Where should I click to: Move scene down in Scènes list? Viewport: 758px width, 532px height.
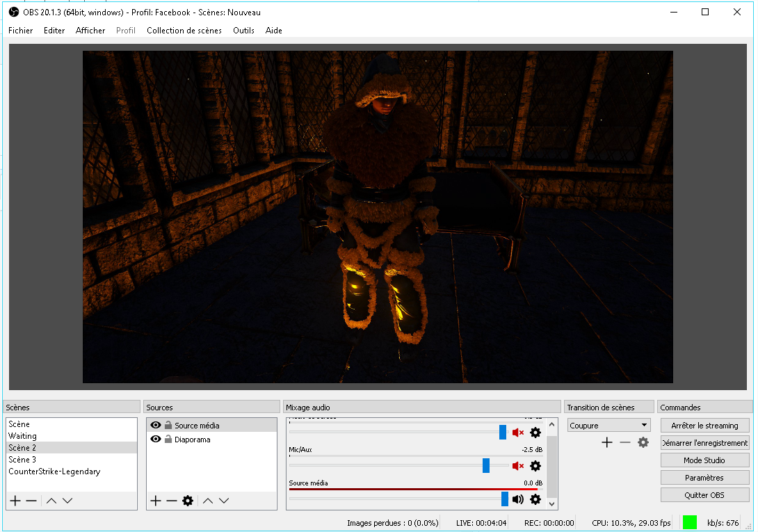(x=67, y=501)
